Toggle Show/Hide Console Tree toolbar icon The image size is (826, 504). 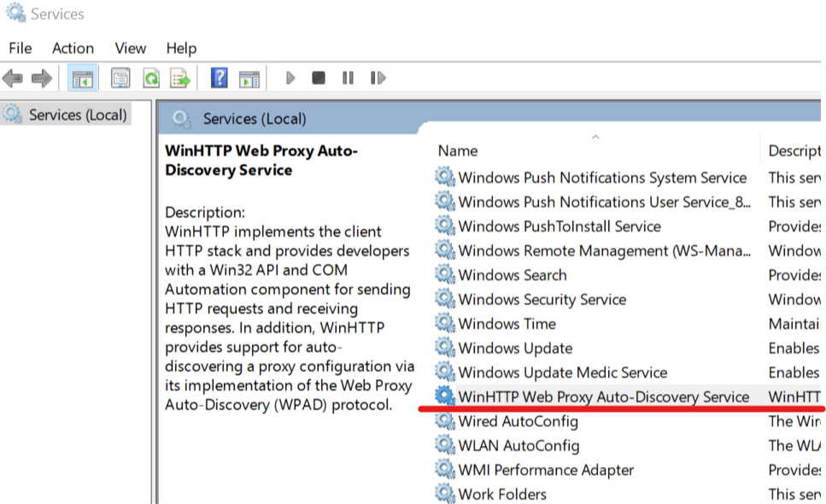[82, 79]
